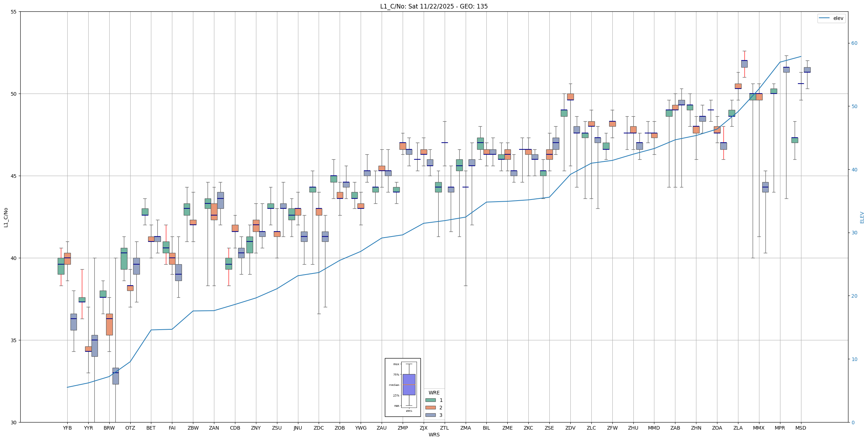Click the MMX station tick label
868x441 pixels.
pyautogui.click(x=759, y=428)
